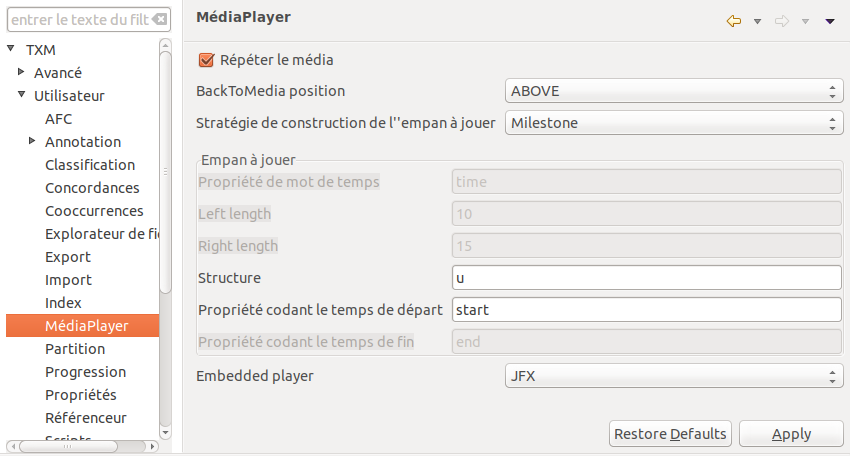Open the preferences view menu triangle
This screenshot has width=850, height=456.
pyautogui.click(x=830, y=21)
